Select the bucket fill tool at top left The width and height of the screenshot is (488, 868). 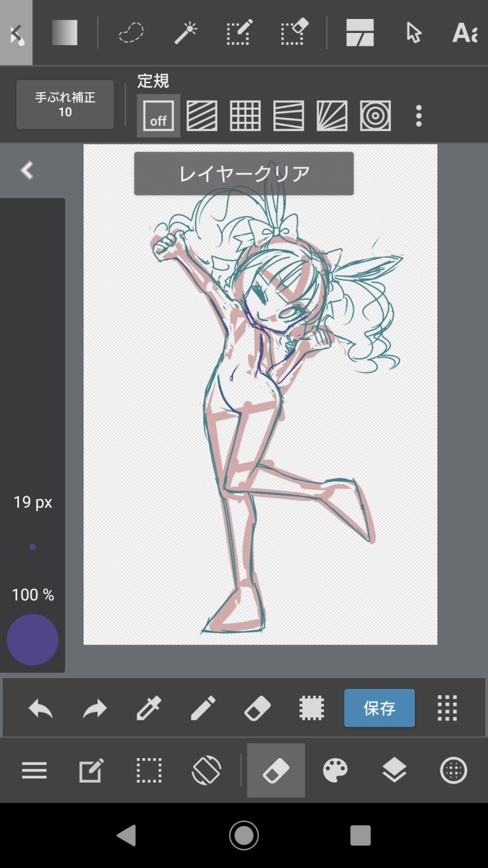coord(16,32)
